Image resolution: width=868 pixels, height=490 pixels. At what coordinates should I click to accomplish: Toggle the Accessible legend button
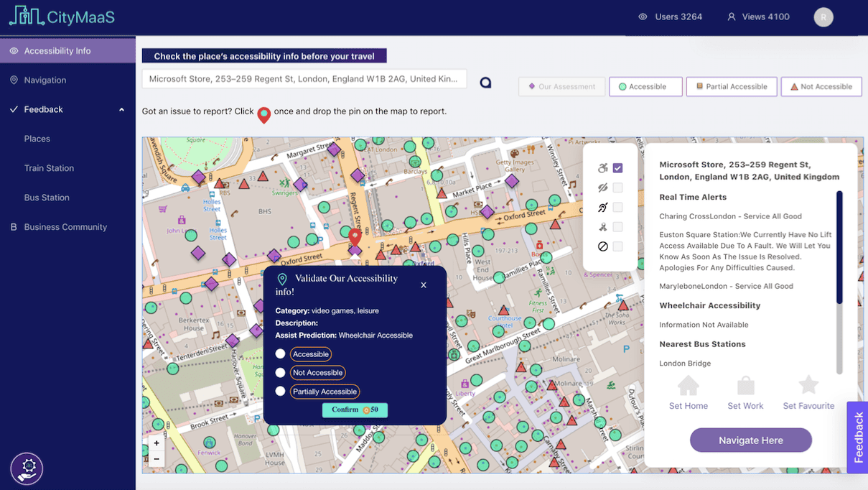pos(645,86)
